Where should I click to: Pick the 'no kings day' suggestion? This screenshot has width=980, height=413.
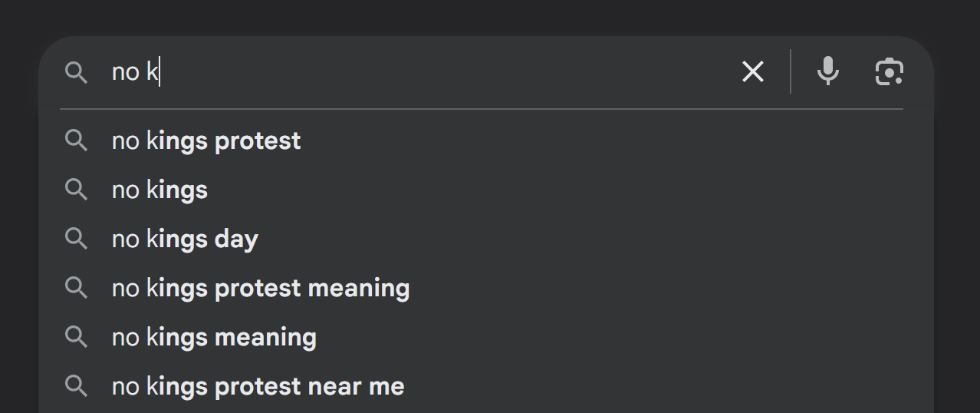(x=185, y=240)
